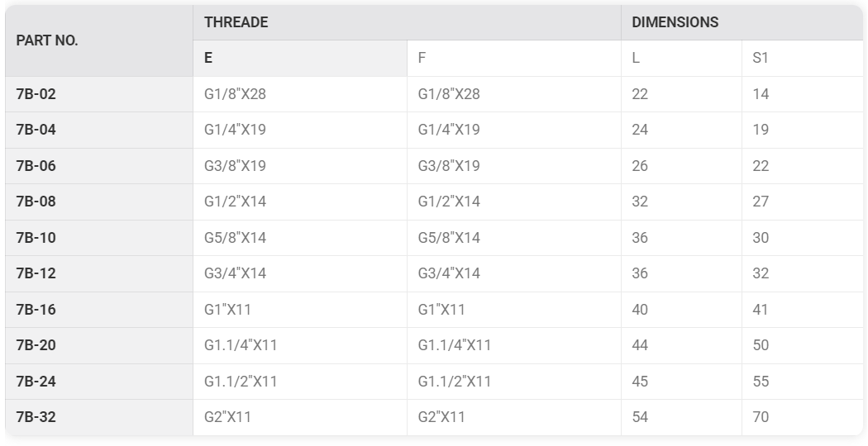Select part number 7B-24
Viewport: 868px width, 446px height.
point(99,382)
